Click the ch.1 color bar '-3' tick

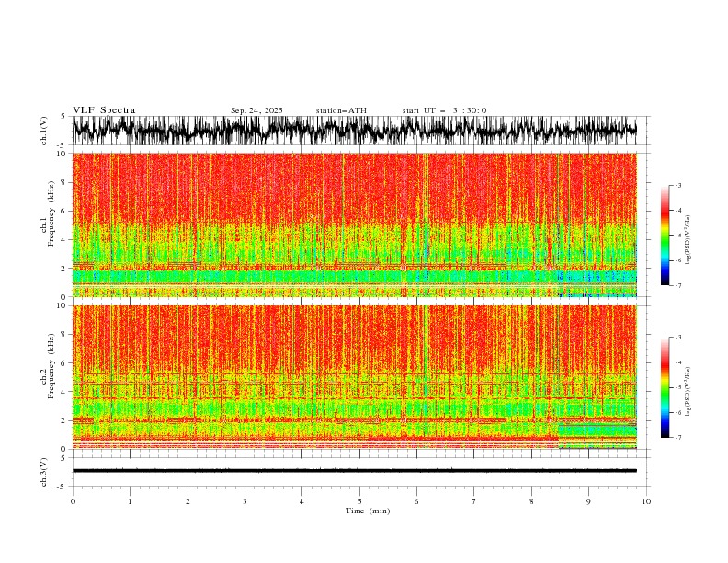click(677, 185)
